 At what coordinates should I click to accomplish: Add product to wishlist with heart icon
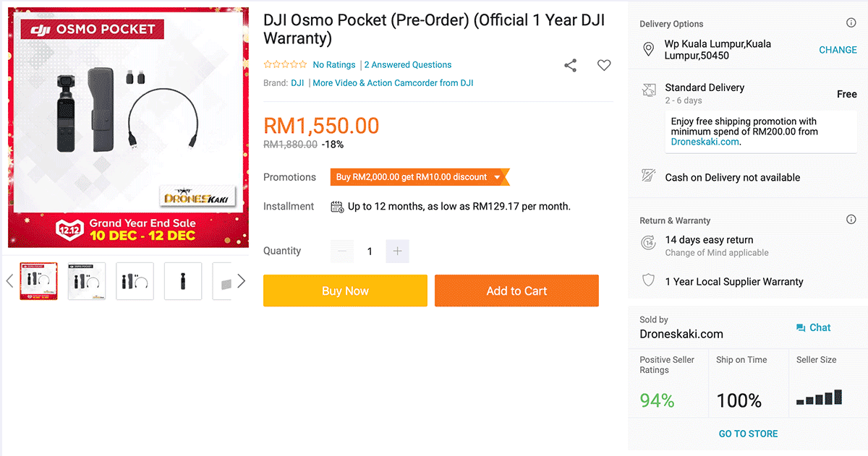604,65
